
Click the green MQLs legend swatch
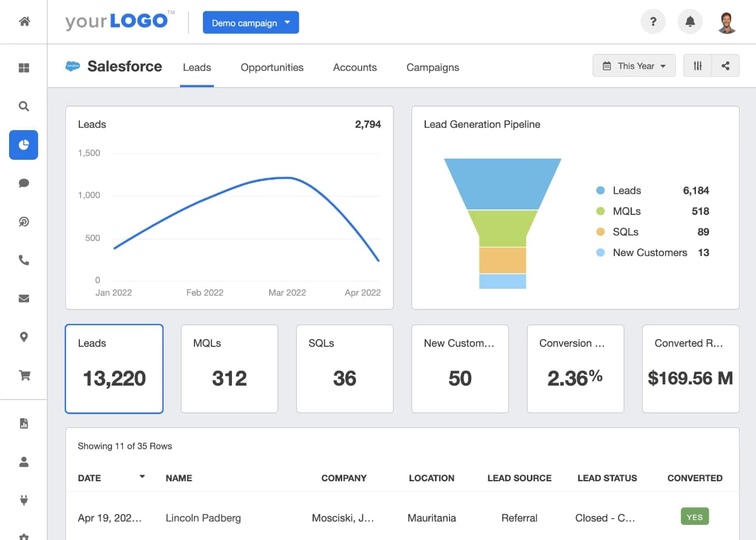click(x=600, y=211)
